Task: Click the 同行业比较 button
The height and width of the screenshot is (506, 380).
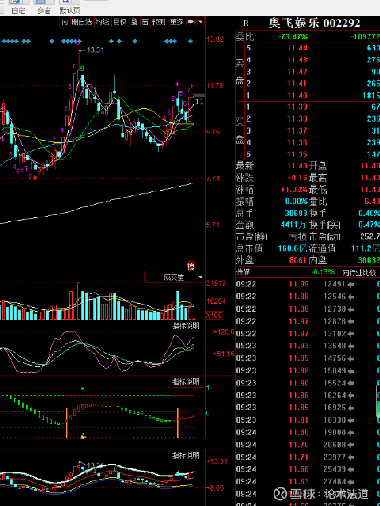Action: point(359,273)
